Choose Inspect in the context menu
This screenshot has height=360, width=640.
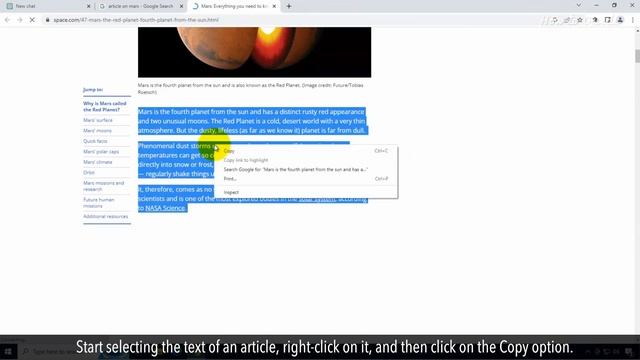pos(305,192)
